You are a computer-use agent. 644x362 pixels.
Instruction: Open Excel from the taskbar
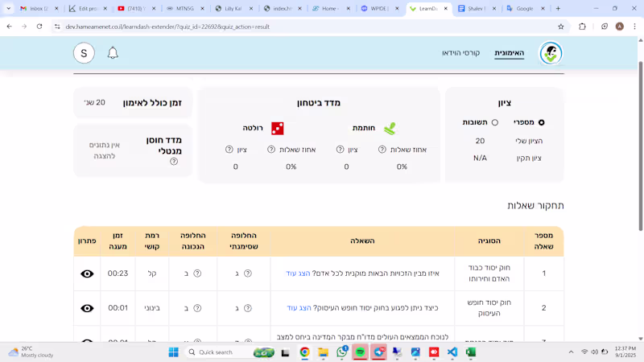point(471,352)
